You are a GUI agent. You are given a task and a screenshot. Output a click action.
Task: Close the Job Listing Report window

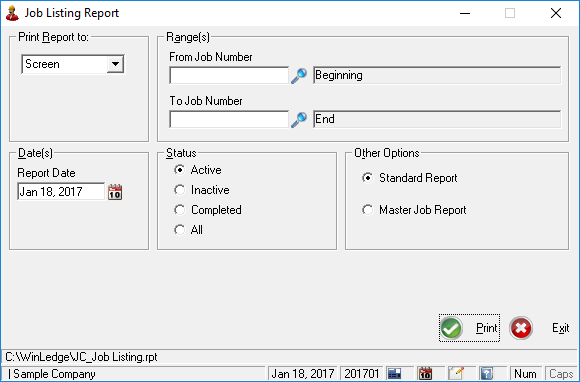[x=556, y=13]
